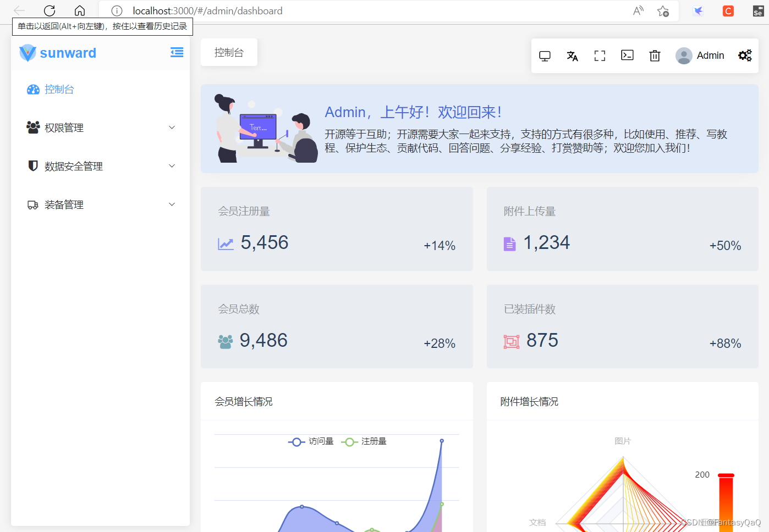Open the red C browser extension
The width and height of the screenshot is (769, 532).
tap(728, 11)
